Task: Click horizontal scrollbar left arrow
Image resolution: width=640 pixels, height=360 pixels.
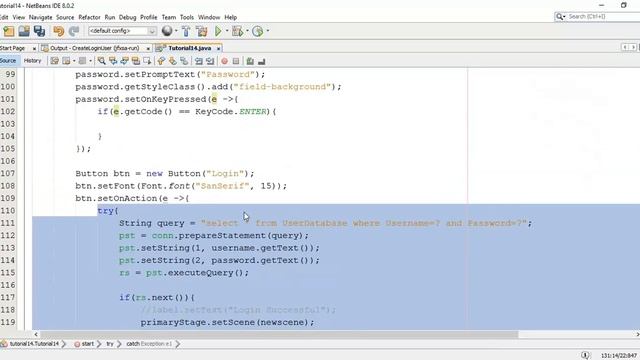Action: (36, 334)
